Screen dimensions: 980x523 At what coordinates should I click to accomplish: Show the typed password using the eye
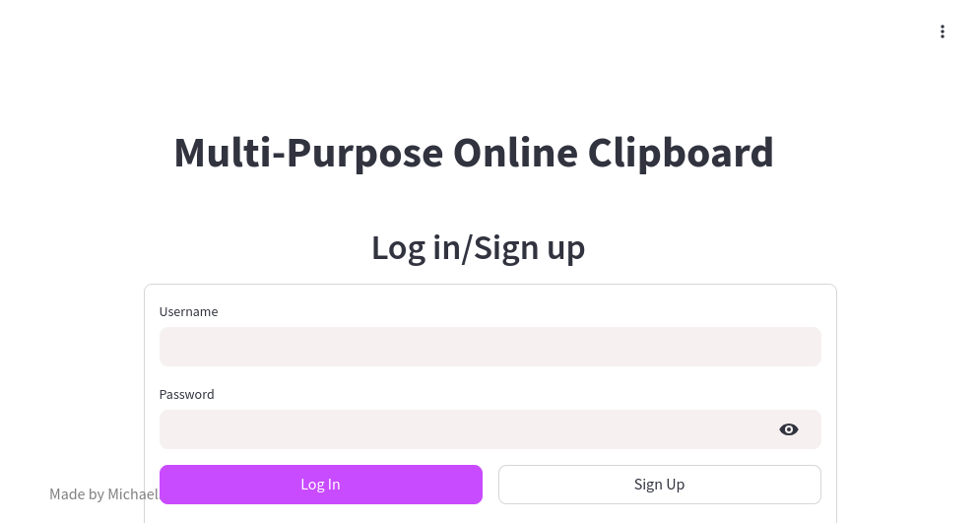point(789,429)
